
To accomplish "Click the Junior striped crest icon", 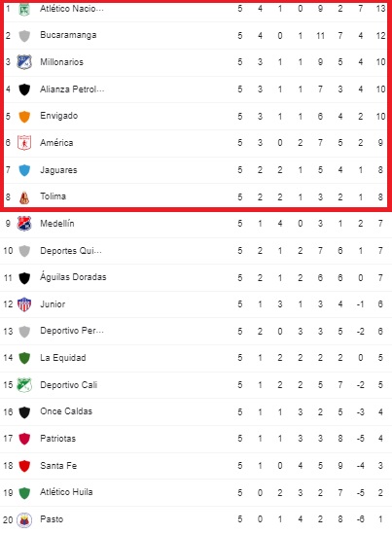I will coord(24,304).
